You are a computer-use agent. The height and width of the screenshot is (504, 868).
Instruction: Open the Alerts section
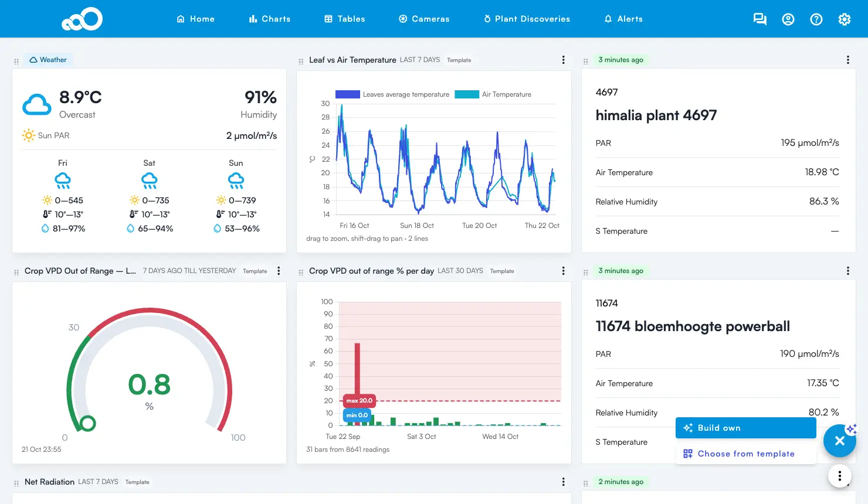pyautogui.click(x=623, y=19)
